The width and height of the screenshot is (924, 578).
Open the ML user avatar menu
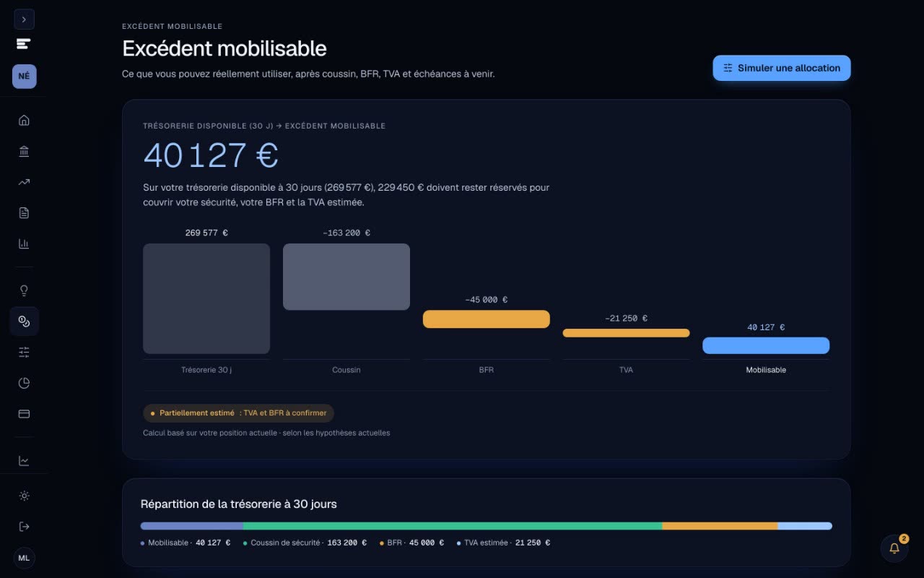pos(24,558)
